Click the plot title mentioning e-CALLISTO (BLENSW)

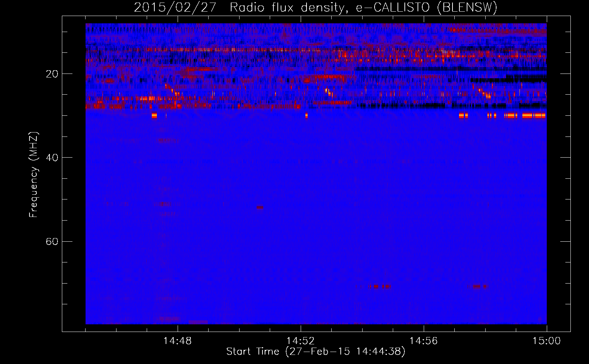point(316,7)
